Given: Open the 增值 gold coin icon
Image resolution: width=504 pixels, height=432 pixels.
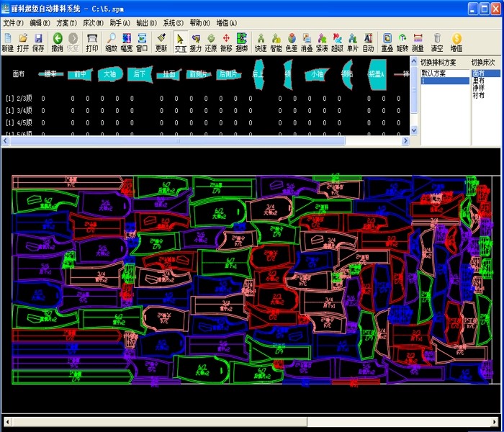Looking at the screenshot, I should (x=456, y=42).
